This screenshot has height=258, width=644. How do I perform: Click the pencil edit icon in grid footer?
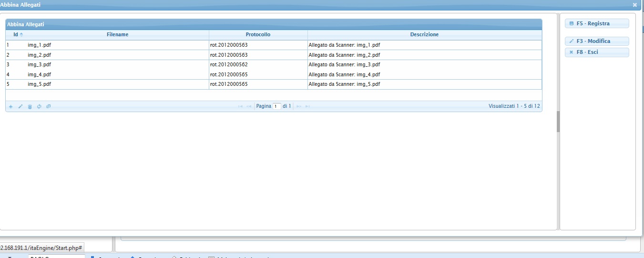click(x=20, y=106)
